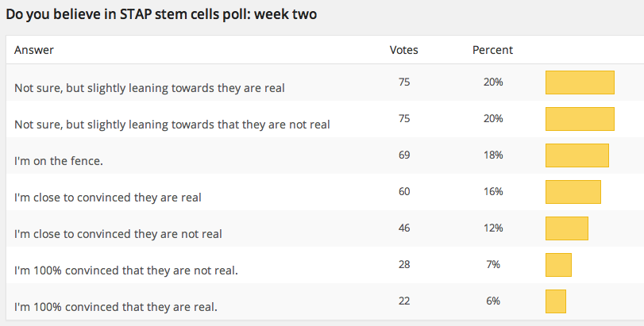Image resolution: width=644 pixels, height=326 pixels.
Task: Click the 46 votes count
Action: pyautogui.click(x=404, y=228)
